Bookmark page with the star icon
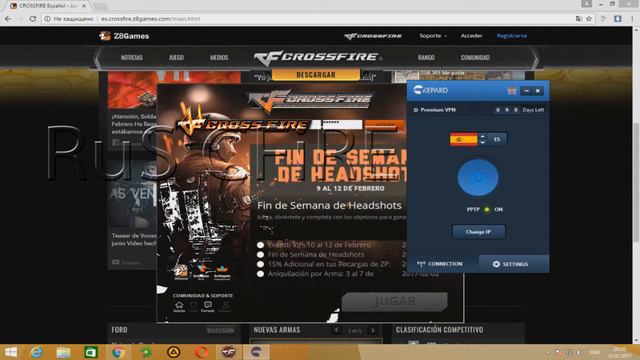 589,19
